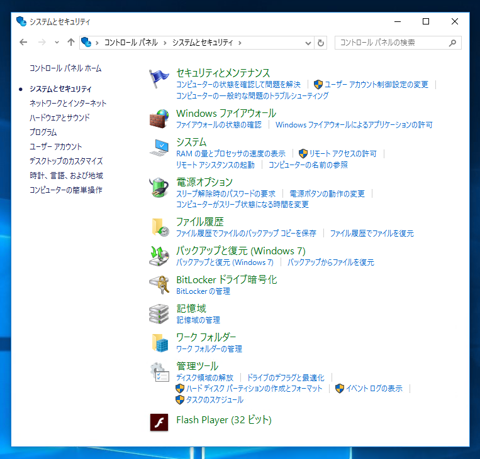Open ワーク フォルダーの管理 link
The width and height of the screenshot is (480, 459).
[x=209, y=349]
